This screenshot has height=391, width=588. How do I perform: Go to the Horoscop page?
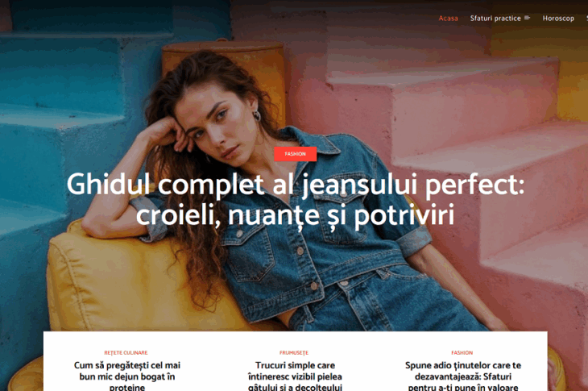point(558,18)
